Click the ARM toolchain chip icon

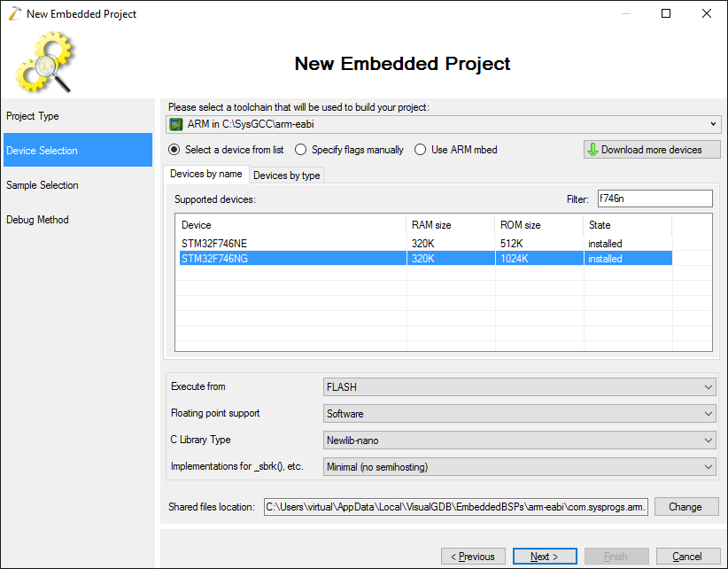176,124
